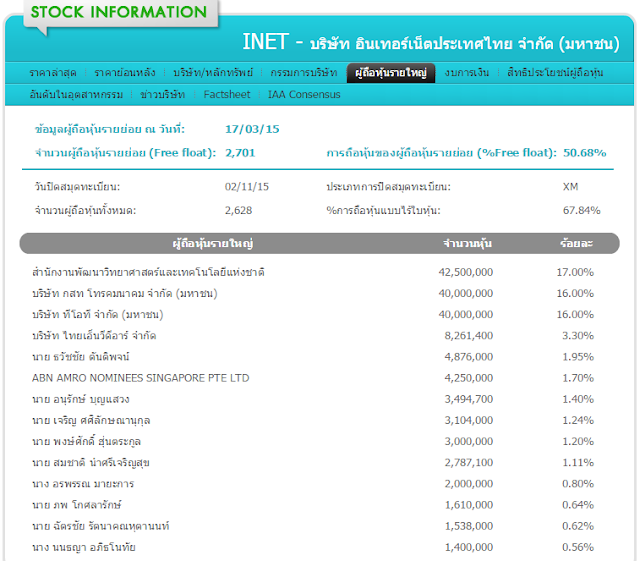Click the INET company title heading
The height and width of the screenshot is (561, 640).
coord(431,42)
